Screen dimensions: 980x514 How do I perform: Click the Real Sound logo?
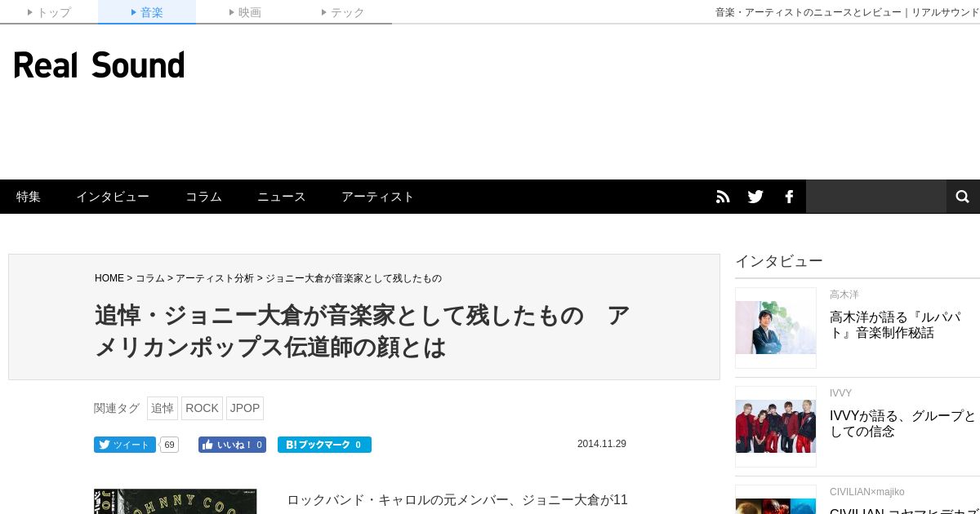[x=99, y=65]
